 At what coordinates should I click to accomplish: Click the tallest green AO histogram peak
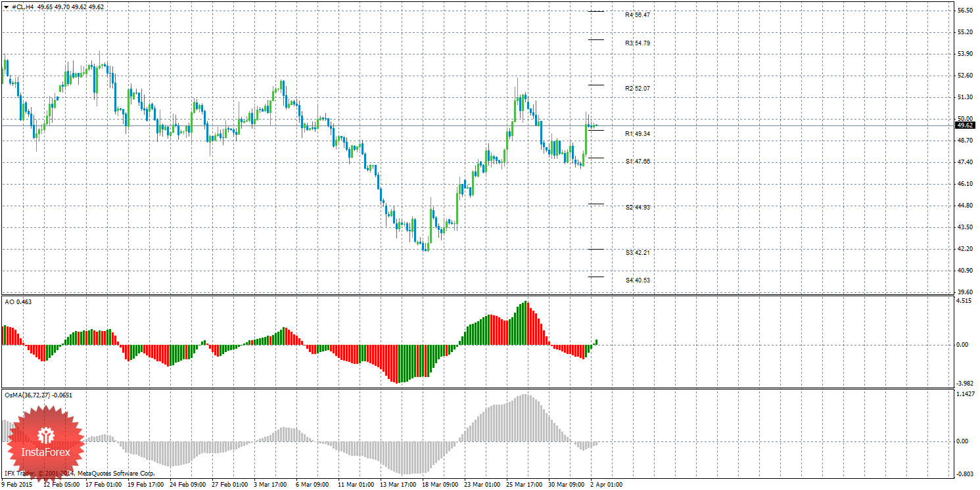point(525,323)
